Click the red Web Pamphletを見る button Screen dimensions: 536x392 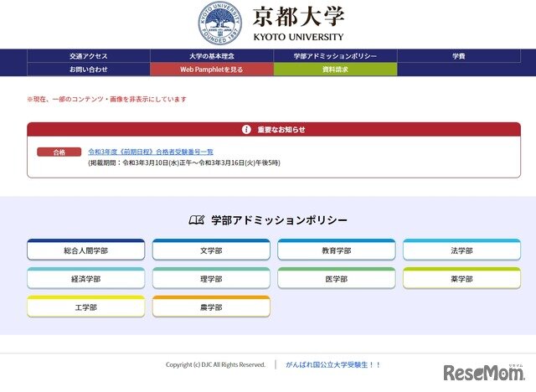(212, 70)
